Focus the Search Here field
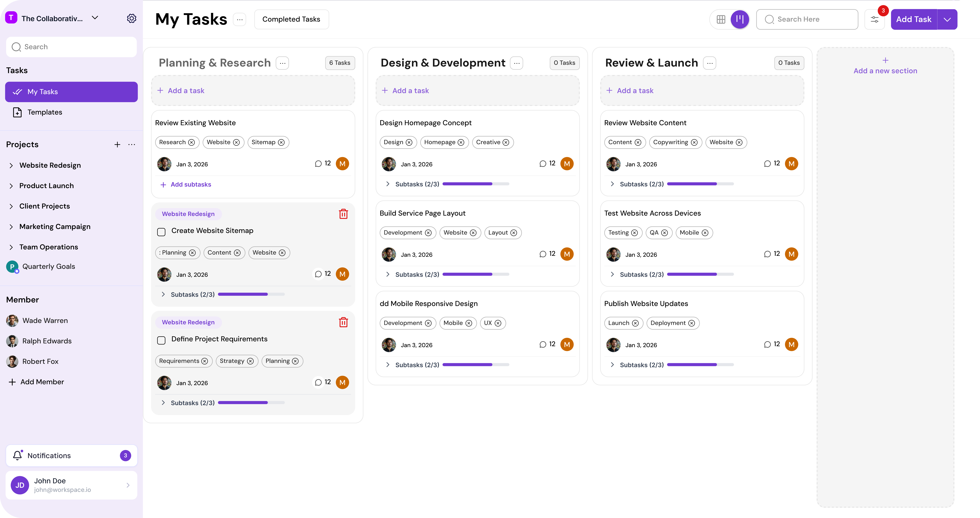The width and height of the screenshot is (980, 518). (807, 19)
